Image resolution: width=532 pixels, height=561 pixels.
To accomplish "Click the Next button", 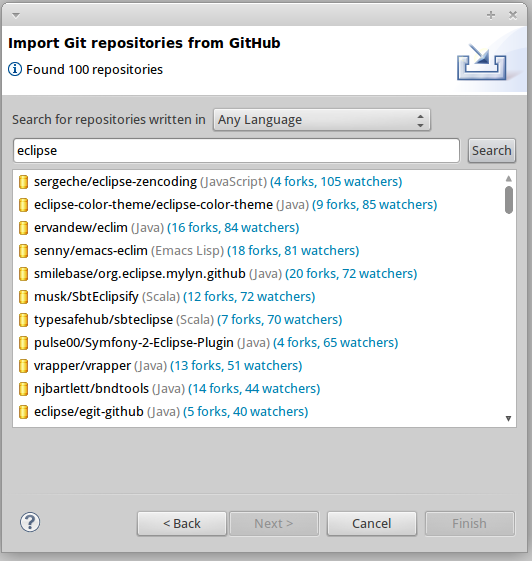I will tap(274, 523).
